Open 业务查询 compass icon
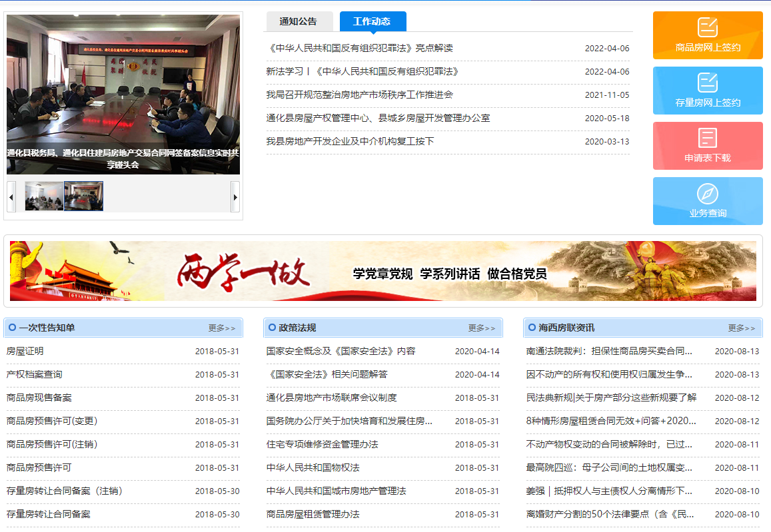 point(707,194)
